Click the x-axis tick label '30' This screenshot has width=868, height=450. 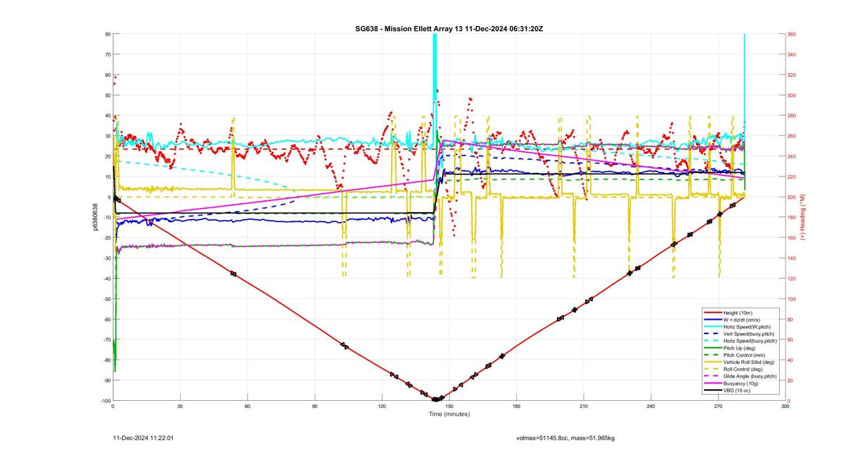point(180,407)
